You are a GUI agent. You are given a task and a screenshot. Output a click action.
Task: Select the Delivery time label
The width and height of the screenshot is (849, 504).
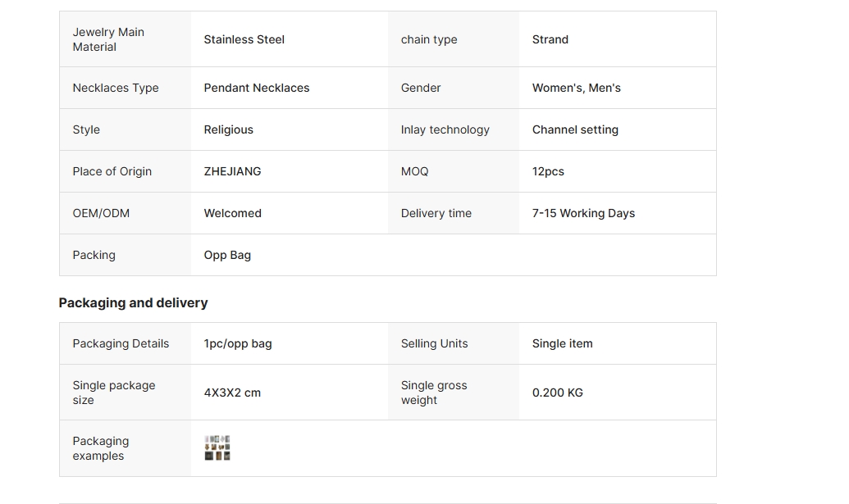tap(436, 213)
